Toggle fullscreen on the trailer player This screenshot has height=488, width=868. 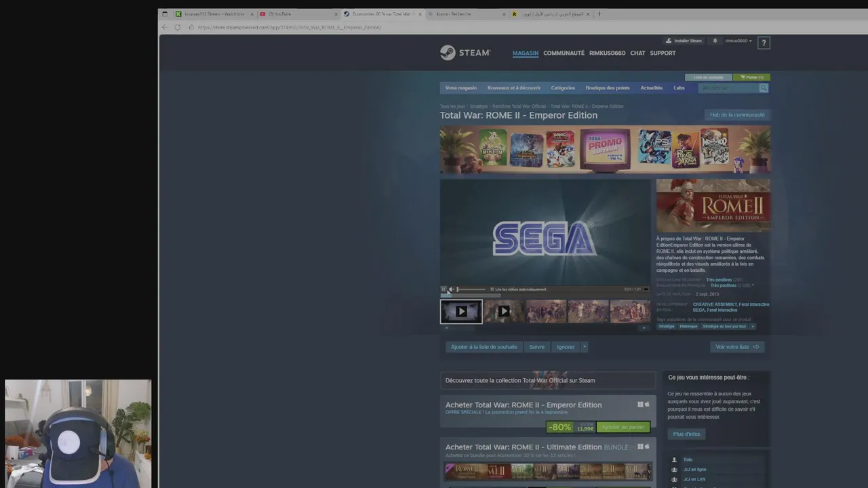tap(646, 289)
